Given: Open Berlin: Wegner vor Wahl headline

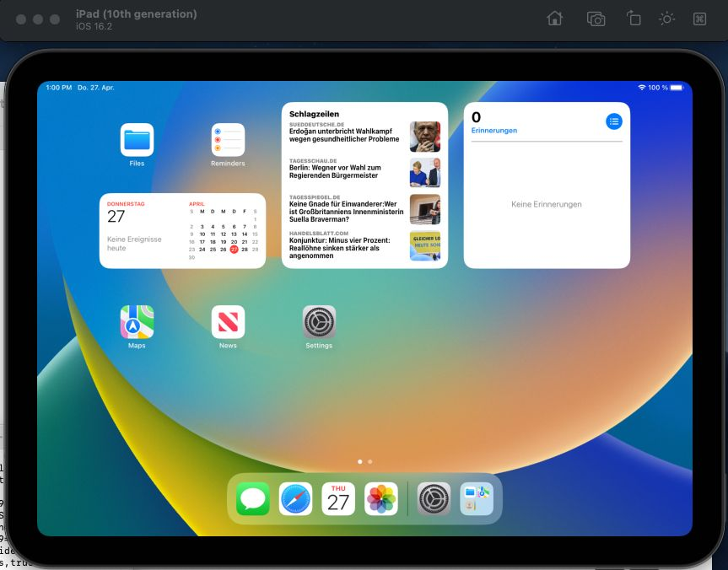Looking at the screenshot, I should pos(335,171).
